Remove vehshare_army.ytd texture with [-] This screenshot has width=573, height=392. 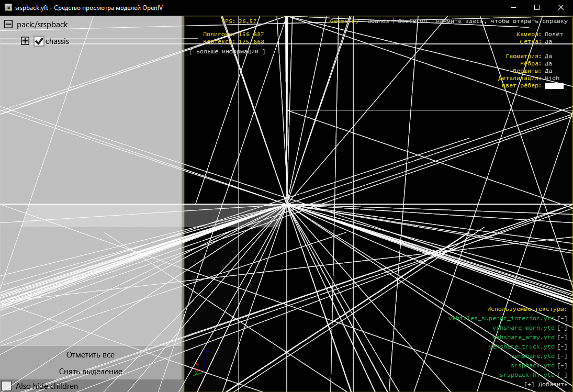(x=562, y=337)
